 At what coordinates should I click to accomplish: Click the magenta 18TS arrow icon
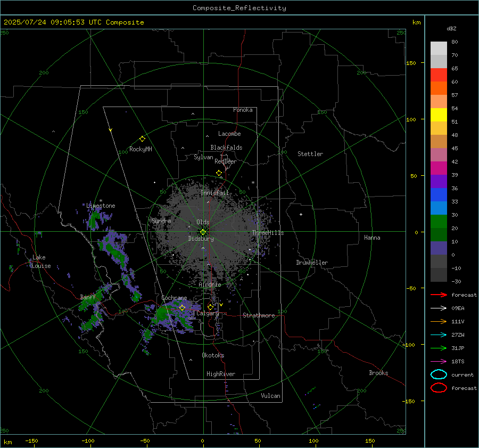439,362
